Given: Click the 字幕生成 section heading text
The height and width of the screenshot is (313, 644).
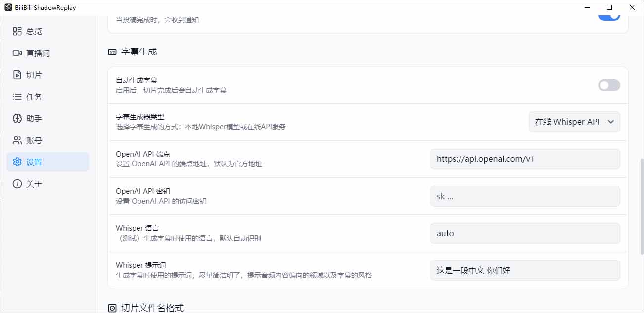Looking at the screenshot, I should tap(139, 52).
